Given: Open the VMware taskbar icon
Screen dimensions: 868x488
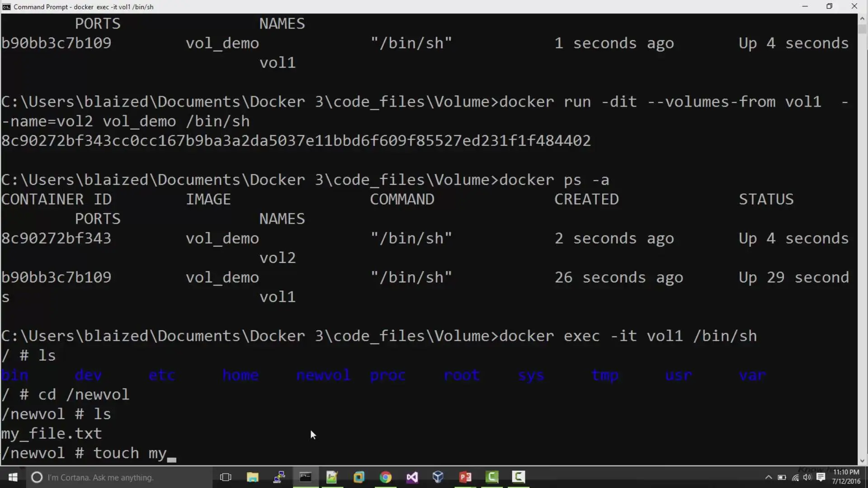Looking at the screenshot, I should coord(359,477).
